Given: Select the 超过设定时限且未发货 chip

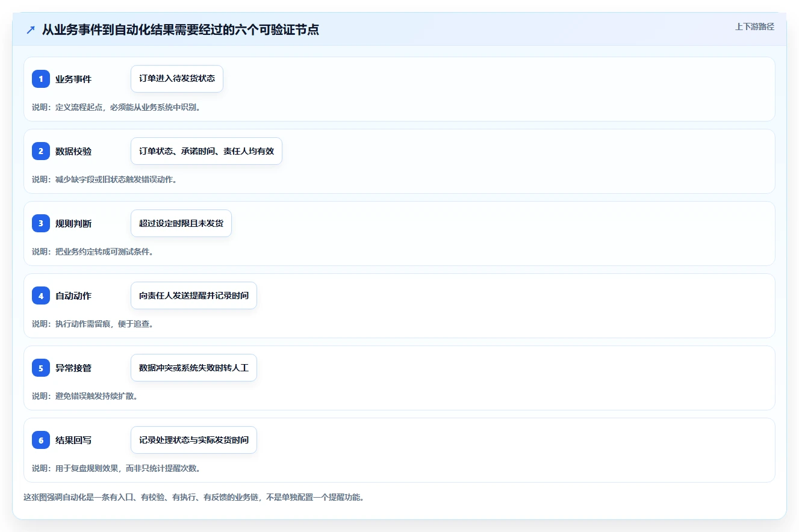Looking at the screenshot, I should (x=181, y=223).
